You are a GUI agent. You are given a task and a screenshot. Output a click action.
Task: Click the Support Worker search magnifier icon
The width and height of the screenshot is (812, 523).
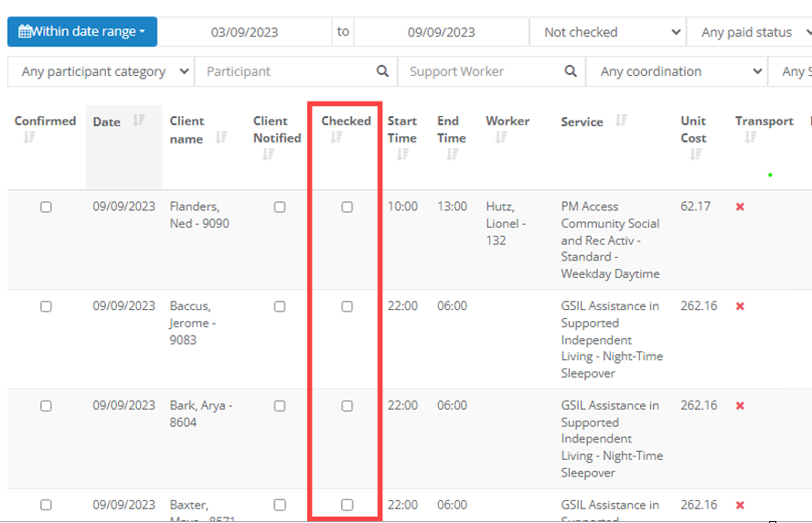click(571, 71)
